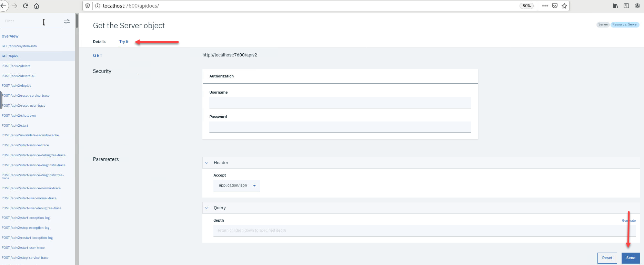Bookmark this page with star icon
Screen dimensions: 644x265
click(x=564, y=6)
